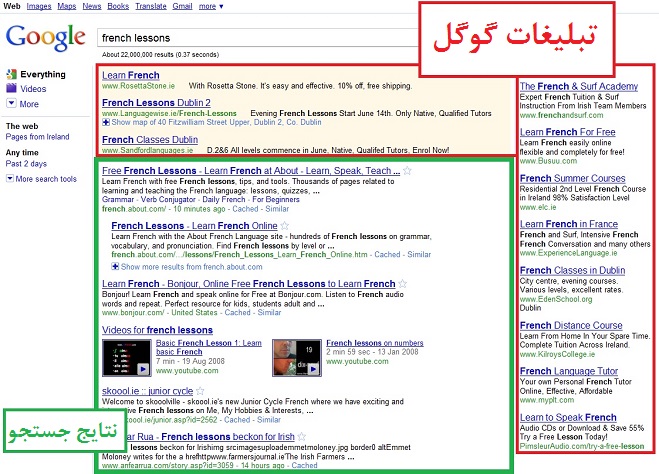Filter results to Past 2 days
This screenshot has height=474, width=659.
point(26,163)
